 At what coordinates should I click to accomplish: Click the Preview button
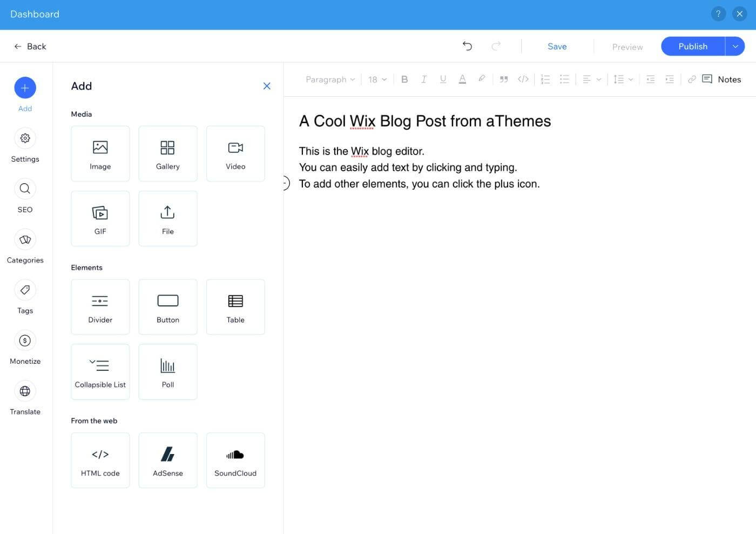point(627,47)
